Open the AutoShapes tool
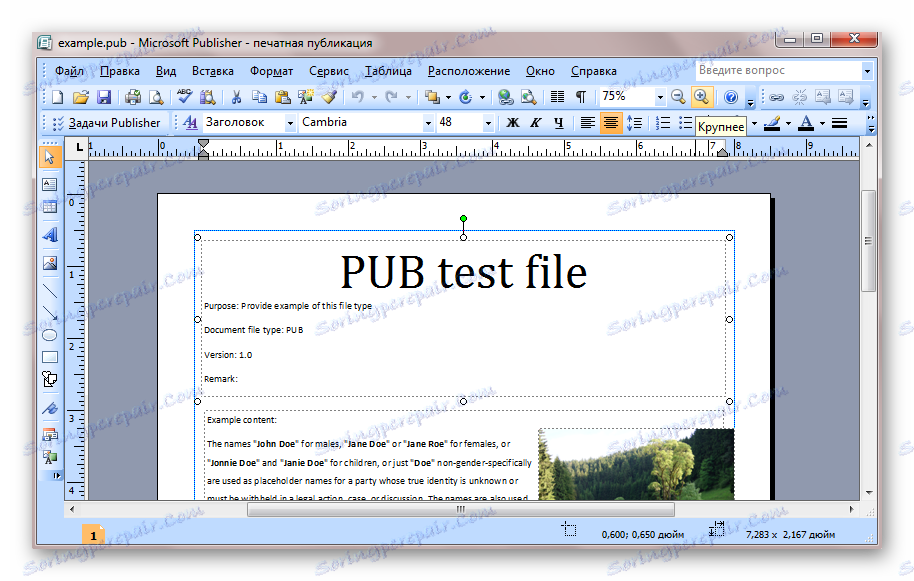914x581 pixels. click(x=50, y=379)
